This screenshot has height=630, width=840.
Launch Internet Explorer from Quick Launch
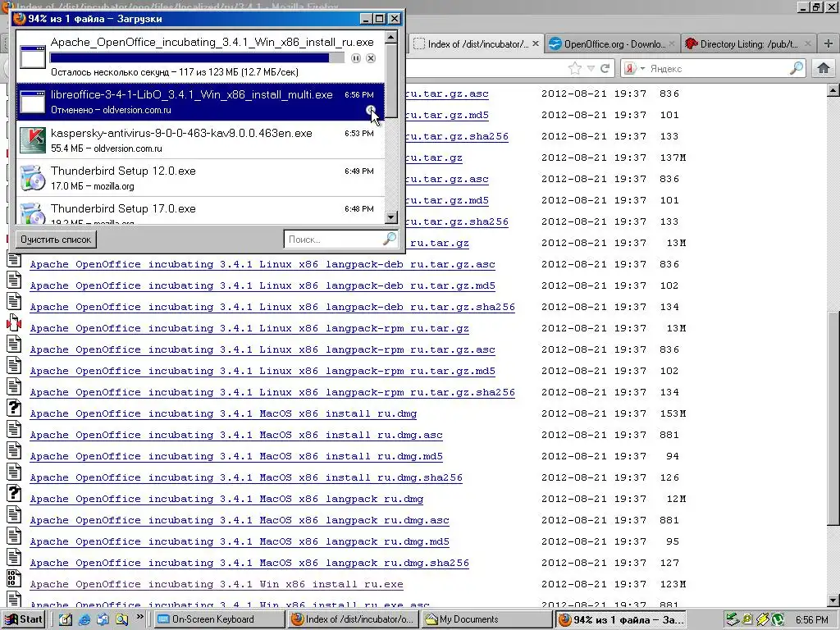coord(84,619)
